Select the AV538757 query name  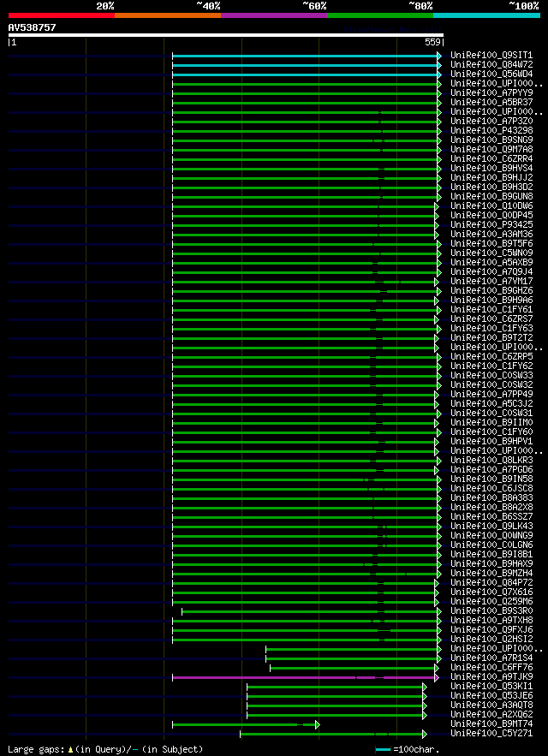point(32,28)
